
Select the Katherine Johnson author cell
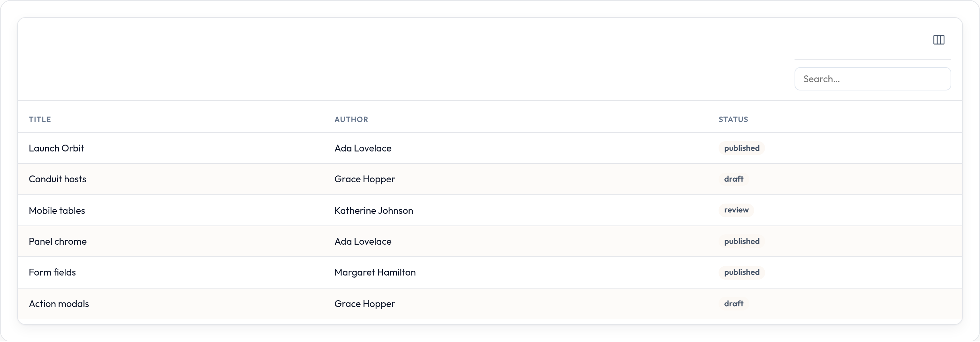[373, 210]
